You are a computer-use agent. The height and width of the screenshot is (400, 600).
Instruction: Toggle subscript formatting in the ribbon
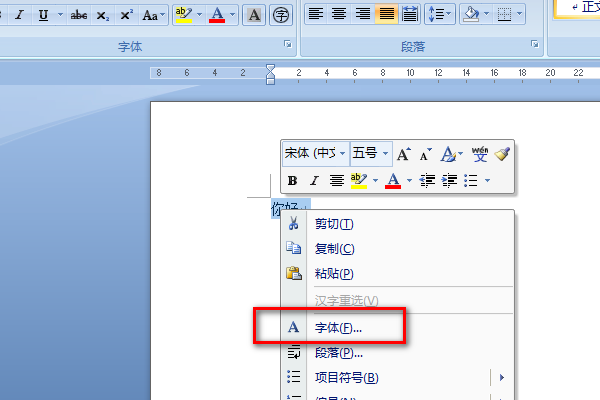pyautogui.click(x=103, y=15)
